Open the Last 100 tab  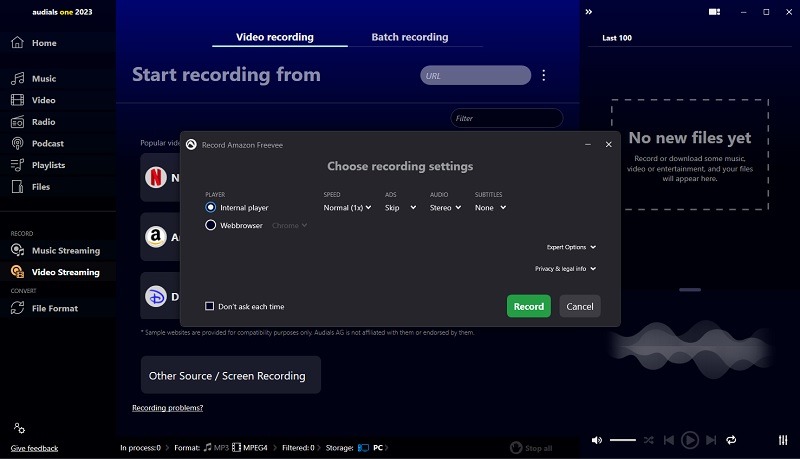pyautogui.click(x=617, y=38)
